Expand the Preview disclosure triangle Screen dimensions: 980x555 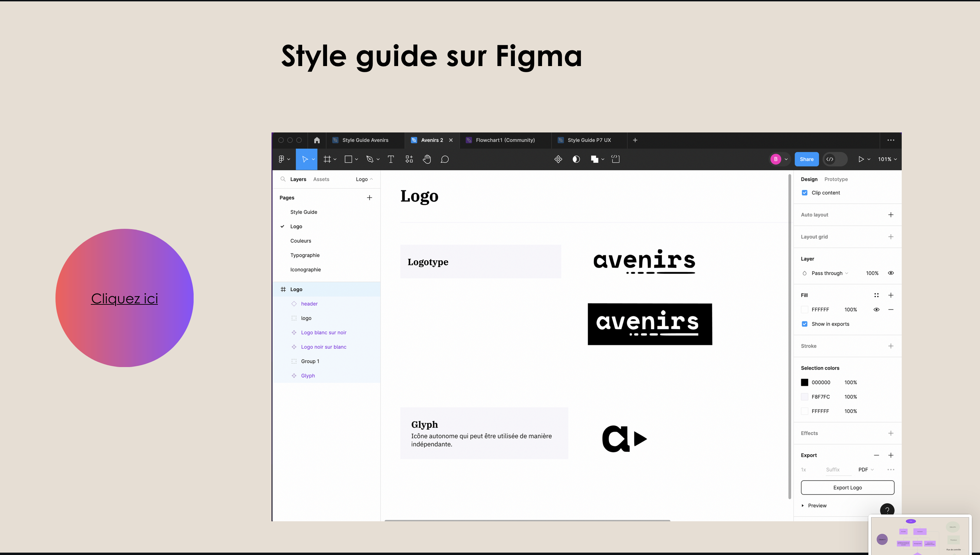[802, 505]
